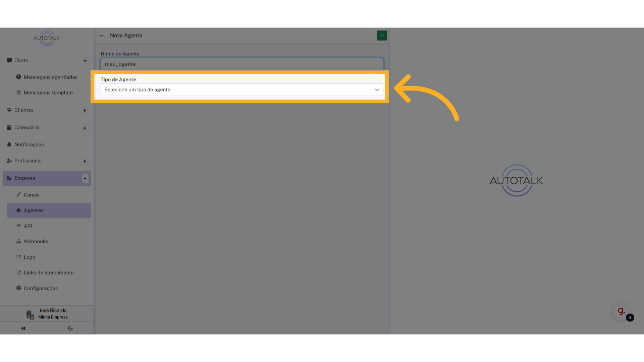
Task: Collapse the Empresa section arrow
Action: click(85, 178)
